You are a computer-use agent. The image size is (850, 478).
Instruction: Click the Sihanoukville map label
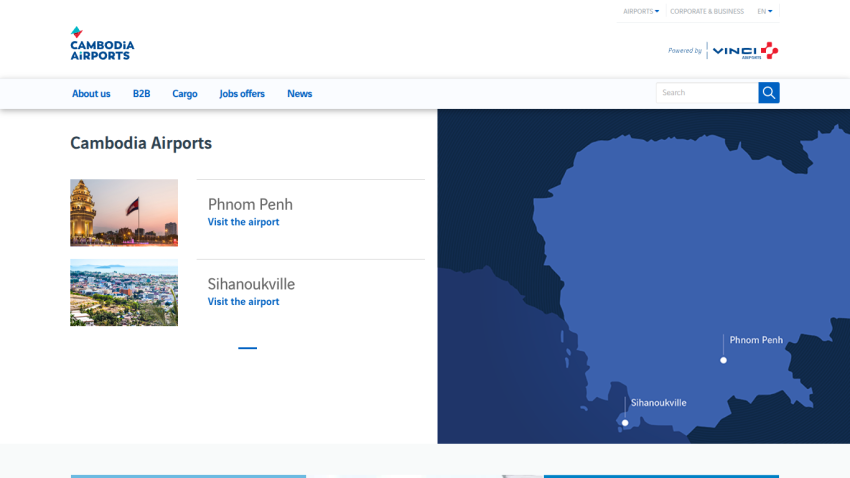click(658, 403)
